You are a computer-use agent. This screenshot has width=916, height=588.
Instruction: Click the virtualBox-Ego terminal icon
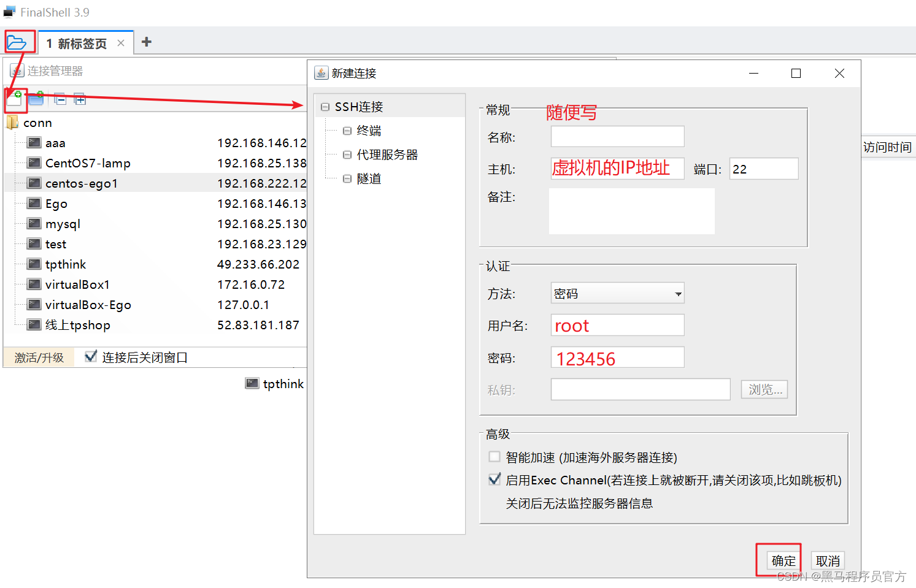coord(34,305)
